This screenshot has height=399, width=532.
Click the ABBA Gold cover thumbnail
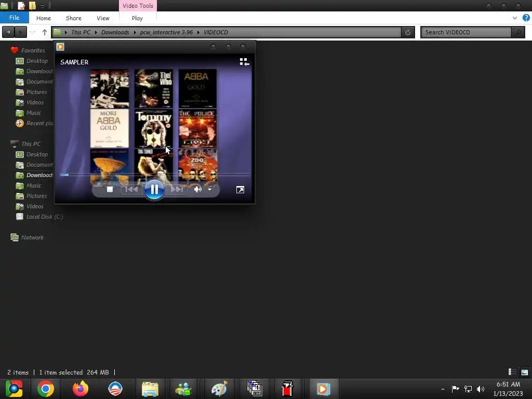(197, 88)
